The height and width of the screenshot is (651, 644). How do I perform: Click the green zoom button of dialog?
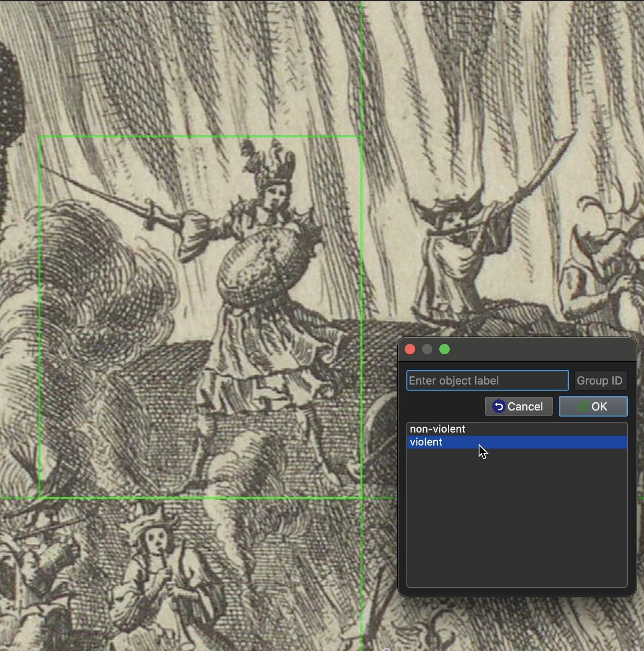point(444,350)
